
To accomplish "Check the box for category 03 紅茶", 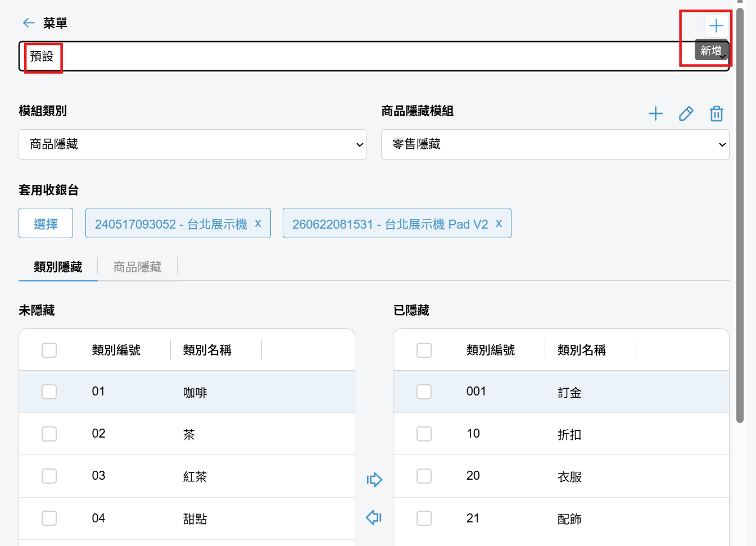I will click(49, 476).
